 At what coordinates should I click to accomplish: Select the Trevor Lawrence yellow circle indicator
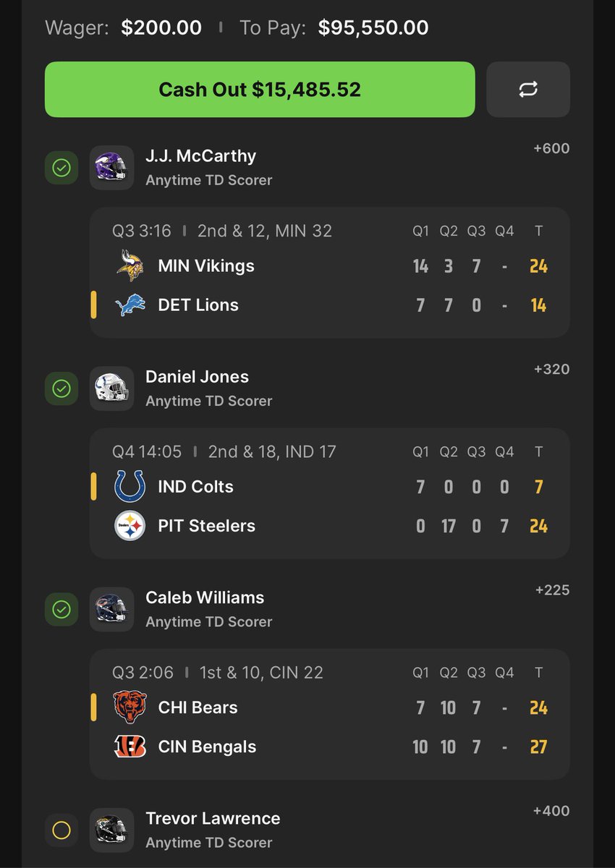coord(61,830)
